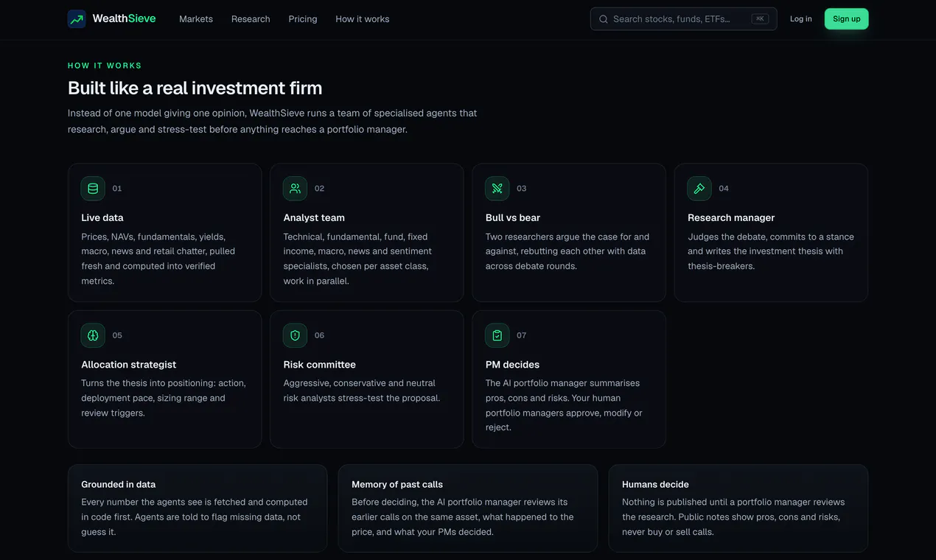Click the Allocation strategist heading

coord(129,365)
